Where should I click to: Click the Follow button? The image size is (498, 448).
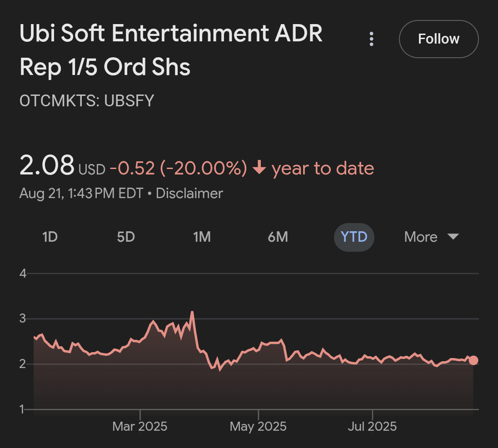[x=438, y=39]
